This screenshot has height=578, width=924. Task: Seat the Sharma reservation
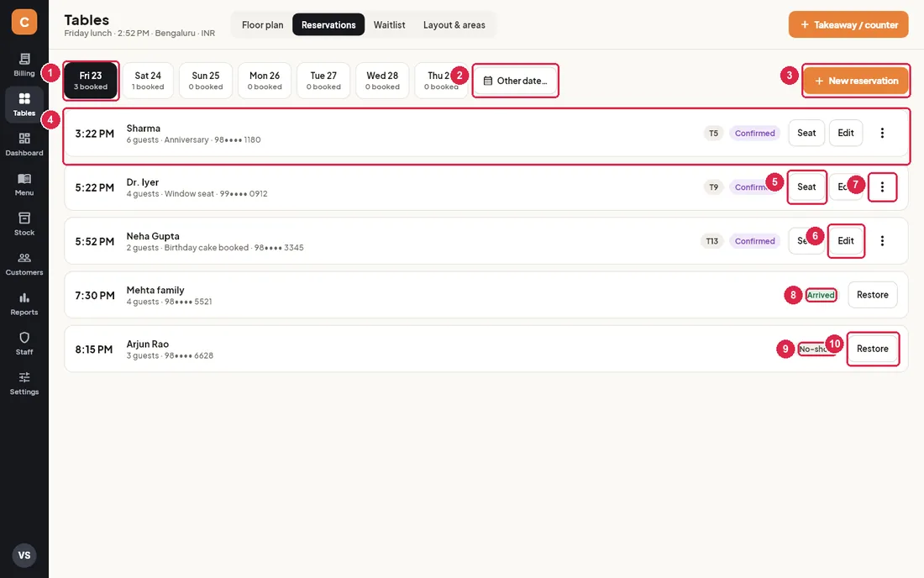806,133
